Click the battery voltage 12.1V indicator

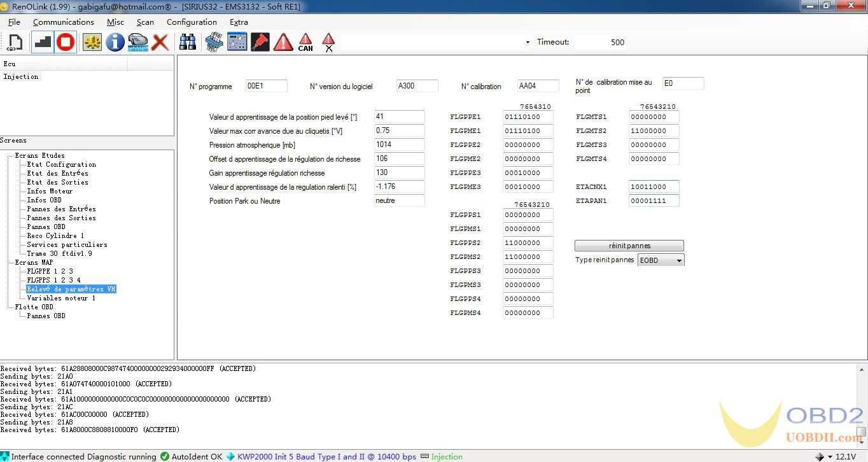point(845,456)
